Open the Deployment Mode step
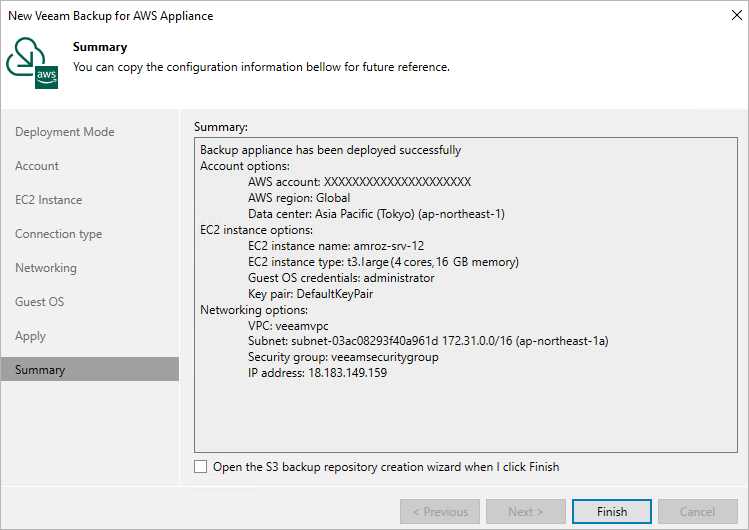The height and width of the screenshot is (530, 749). click(64, 132)
